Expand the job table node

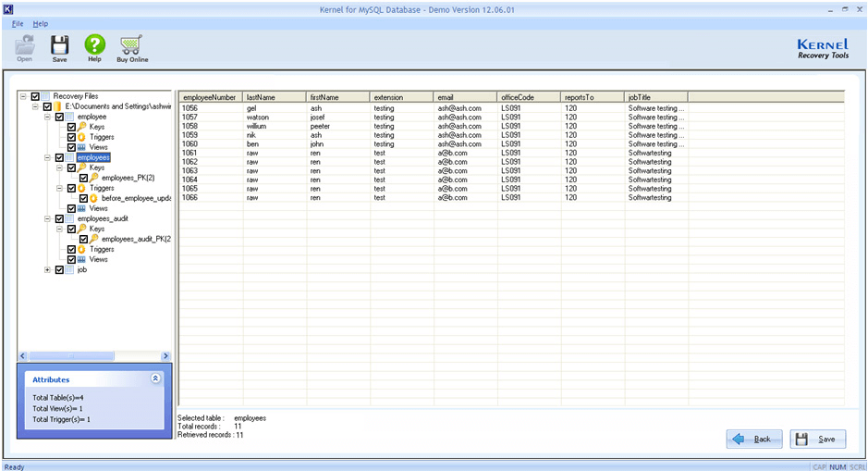[48, 270]
